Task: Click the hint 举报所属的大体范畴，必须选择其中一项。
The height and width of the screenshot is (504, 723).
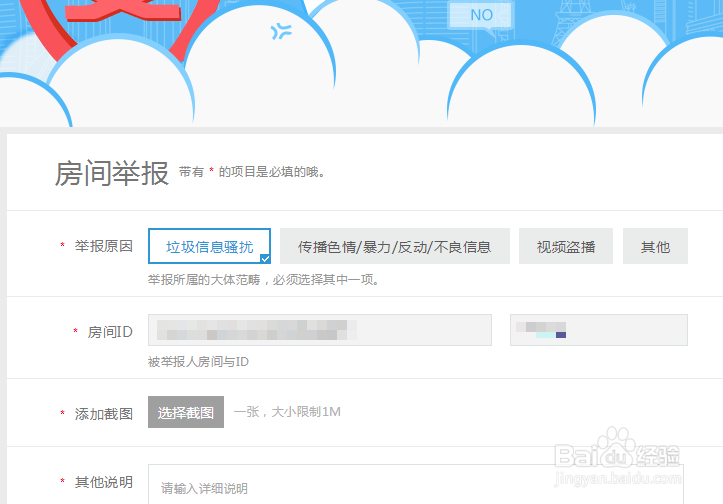Action: tap(264, 280)
